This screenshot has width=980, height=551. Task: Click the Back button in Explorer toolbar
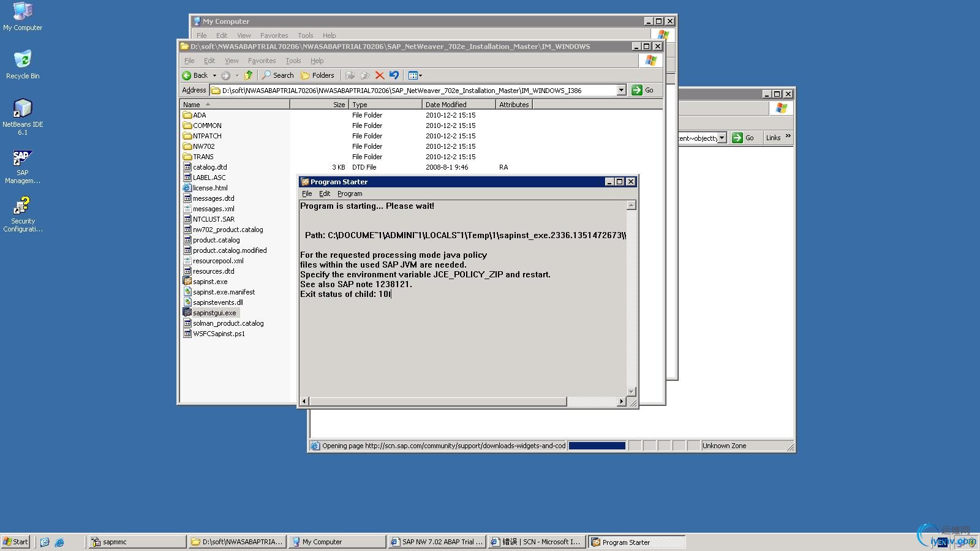[195, 75]
